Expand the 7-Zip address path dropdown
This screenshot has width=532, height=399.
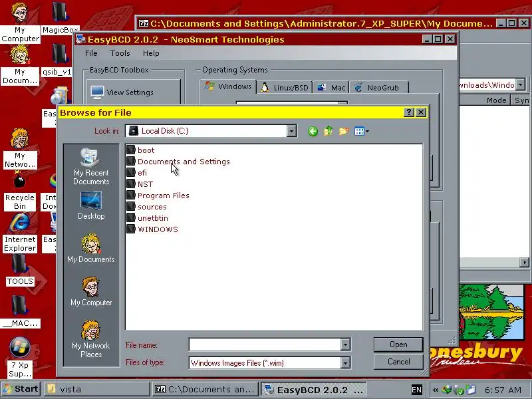point(520,84)
